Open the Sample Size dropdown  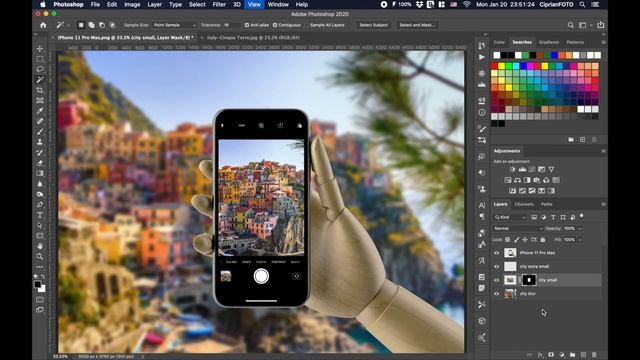coord(174,25)
